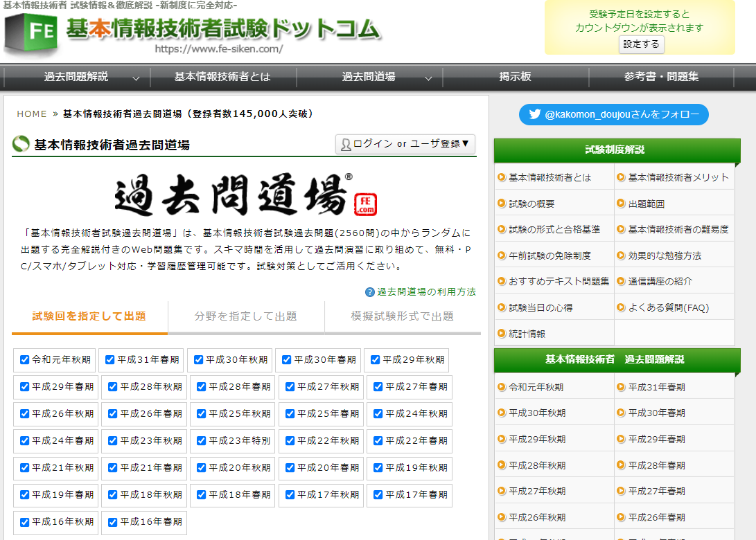Image resolution: width=756 pixels, height=540 pixels.
Task: Switch to the 分野を指定して出題 tab
Action: [x=246, y=317]
